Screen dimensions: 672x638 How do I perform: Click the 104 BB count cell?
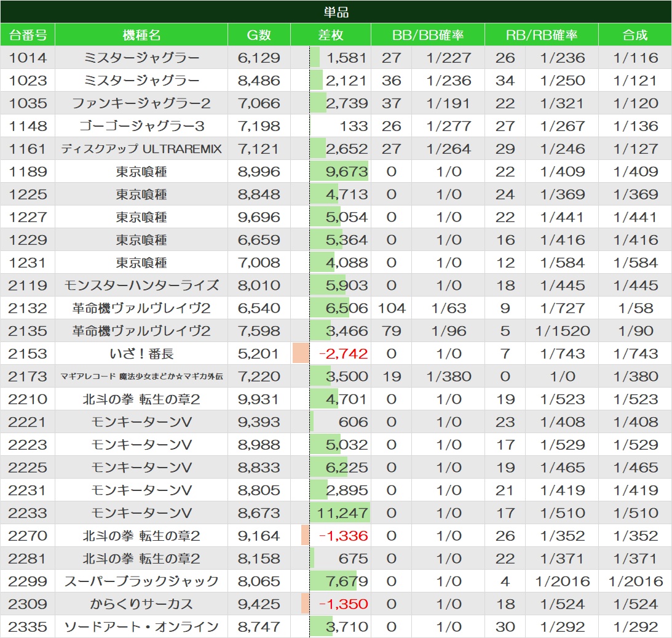(x=391, y=308)
